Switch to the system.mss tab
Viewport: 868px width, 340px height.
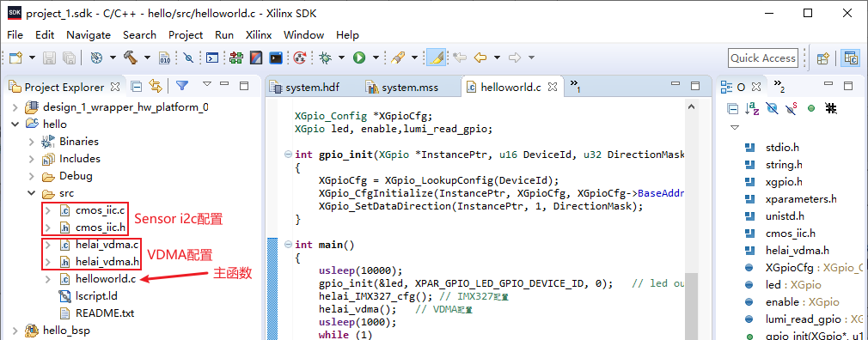coord(410,88)
